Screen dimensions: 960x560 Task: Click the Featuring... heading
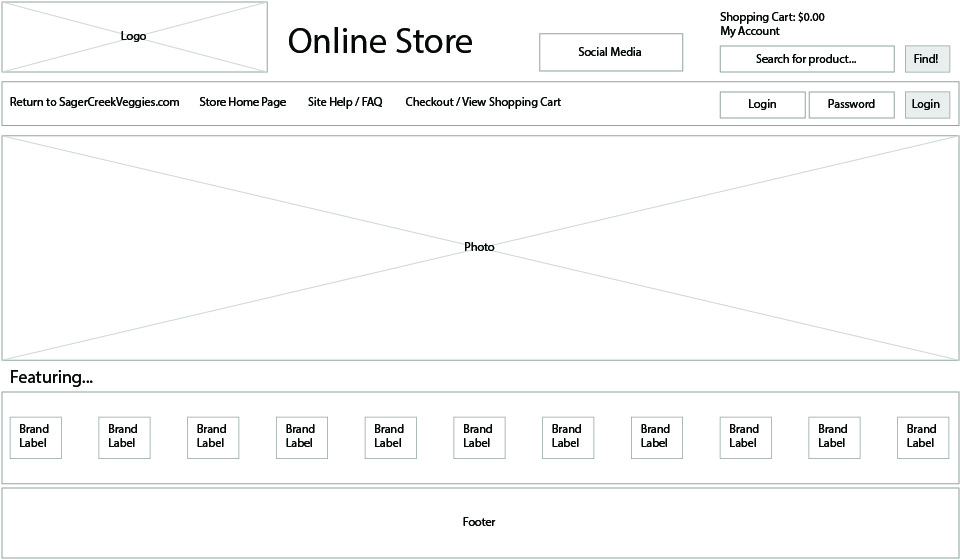(x=51, y=378)
